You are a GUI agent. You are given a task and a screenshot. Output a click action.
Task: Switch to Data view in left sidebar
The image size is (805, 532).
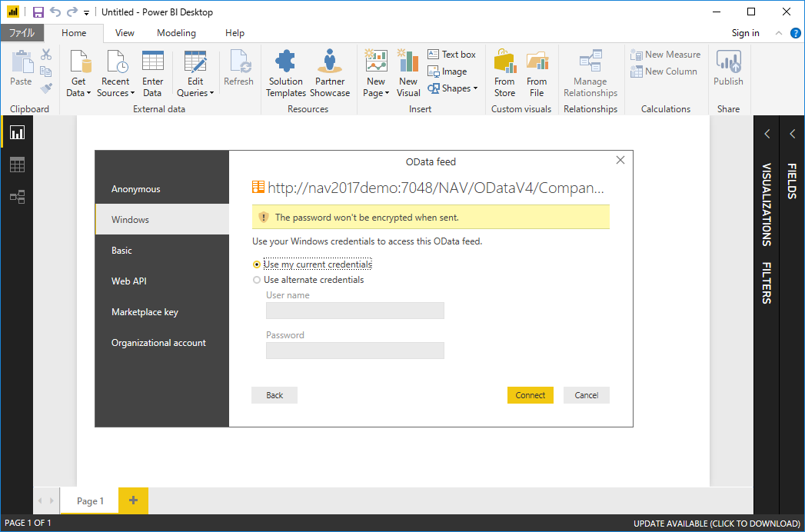click(18, 165)
